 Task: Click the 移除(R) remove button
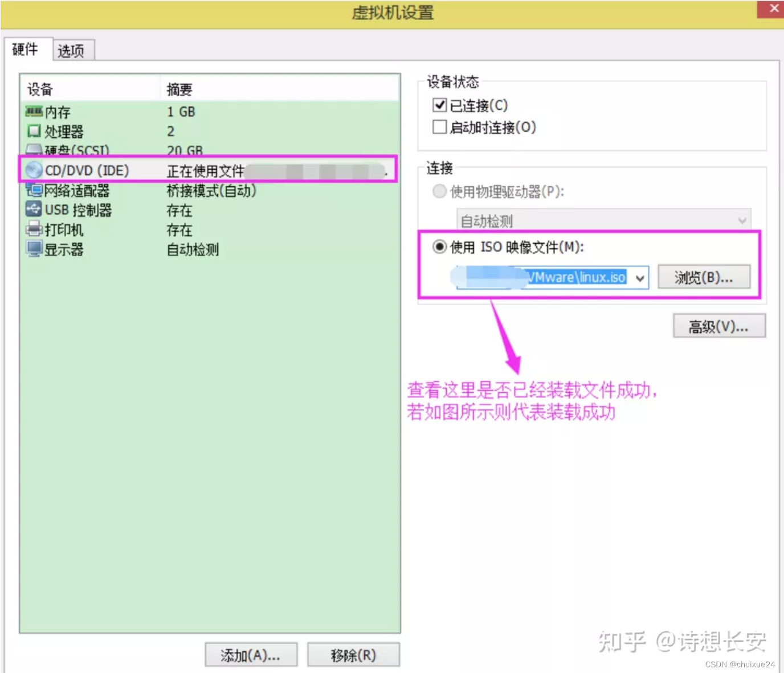coord(353,655)
